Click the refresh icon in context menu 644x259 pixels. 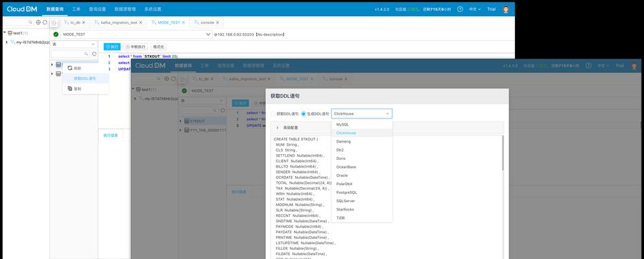point(70,68)
